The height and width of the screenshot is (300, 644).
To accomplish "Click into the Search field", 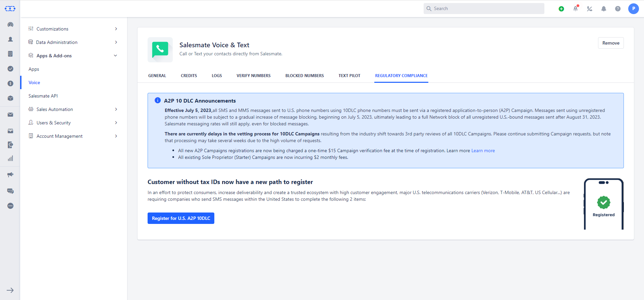I will tap(484, 9).
